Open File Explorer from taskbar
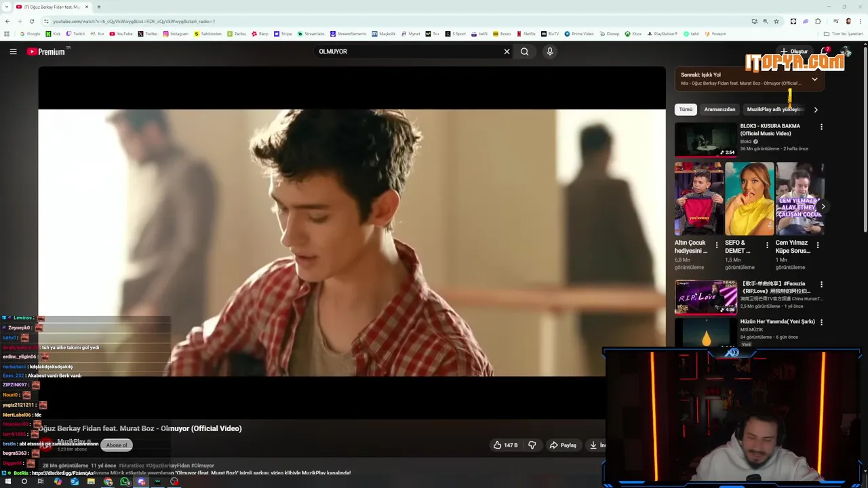 (x=91, y=482)
